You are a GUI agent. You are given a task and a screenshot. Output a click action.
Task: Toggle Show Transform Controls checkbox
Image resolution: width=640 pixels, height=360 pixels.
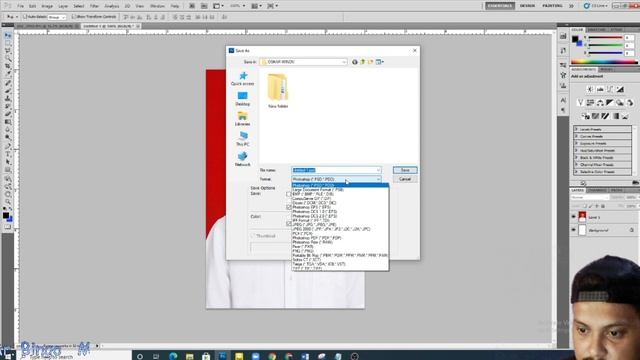click(x=74, y=17)
